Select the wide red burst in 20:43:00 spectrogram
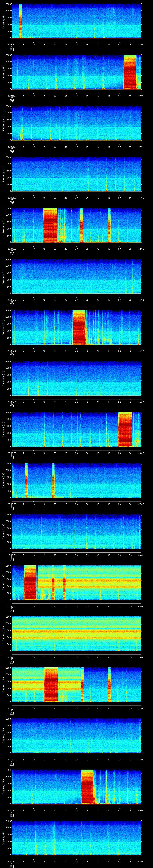Image resolution: width=153 pixels, height=868 pixels. (x=79, y=327)
